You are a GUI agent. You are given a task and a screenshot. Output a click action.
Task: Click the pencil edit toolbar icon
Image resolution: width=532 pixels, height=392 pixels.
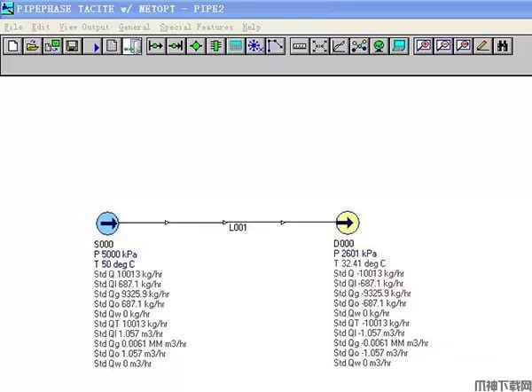[x=483, y=46]
